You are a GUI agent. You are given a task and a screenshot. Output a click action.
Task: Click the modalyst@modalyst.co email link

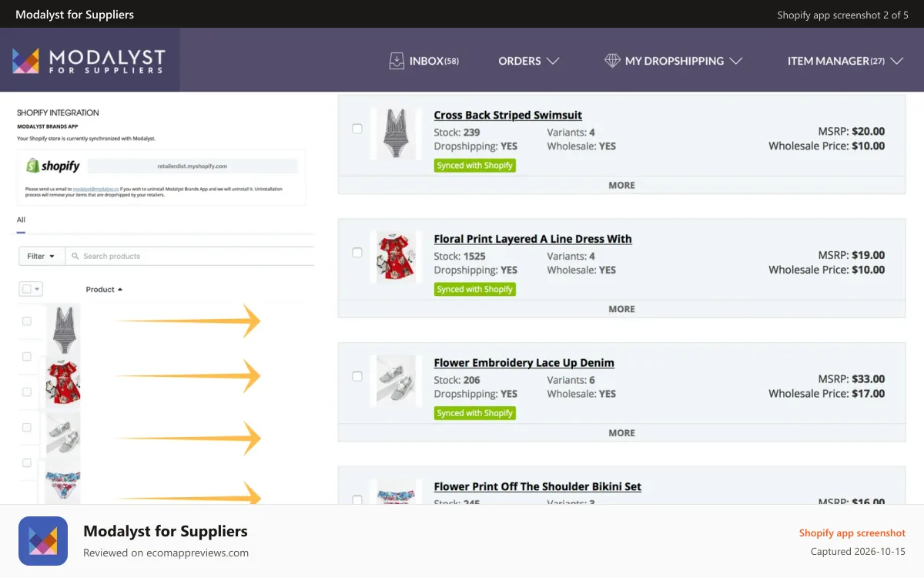[95, 189]
